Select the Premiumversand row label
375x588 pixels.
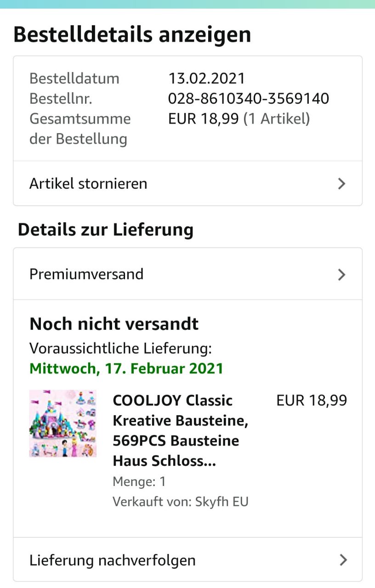pyautogui.click(x=86, y=274)
